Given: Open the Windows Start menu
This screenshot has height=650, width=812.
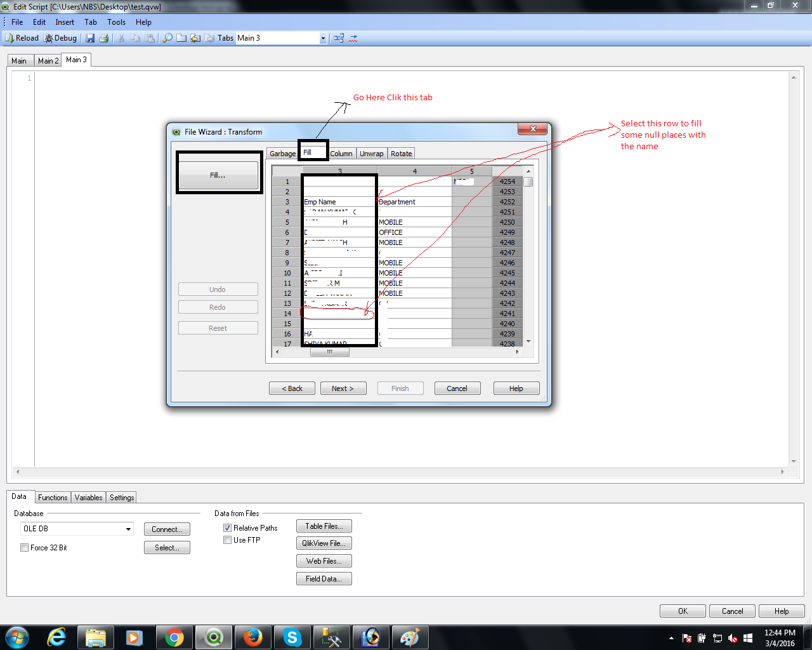Looking at the screenshot, I should 17,637.
